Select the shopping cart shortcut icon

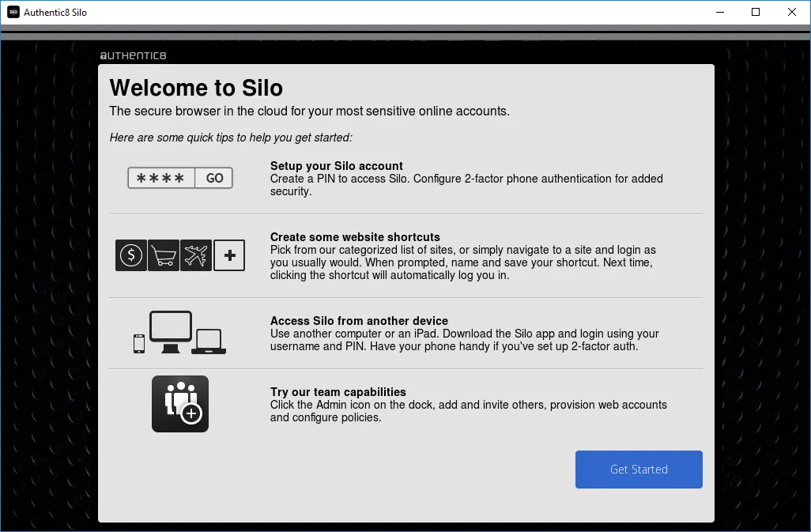point(164,255)
